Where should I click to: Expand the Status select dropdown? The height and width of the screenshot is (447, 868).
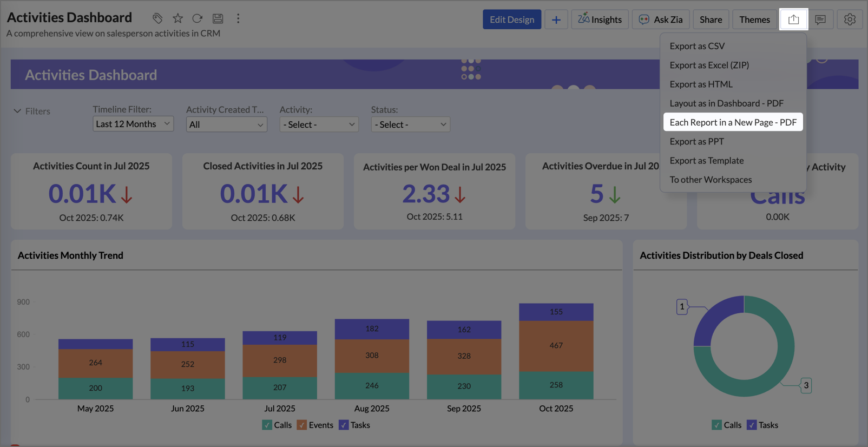[410, 124]
